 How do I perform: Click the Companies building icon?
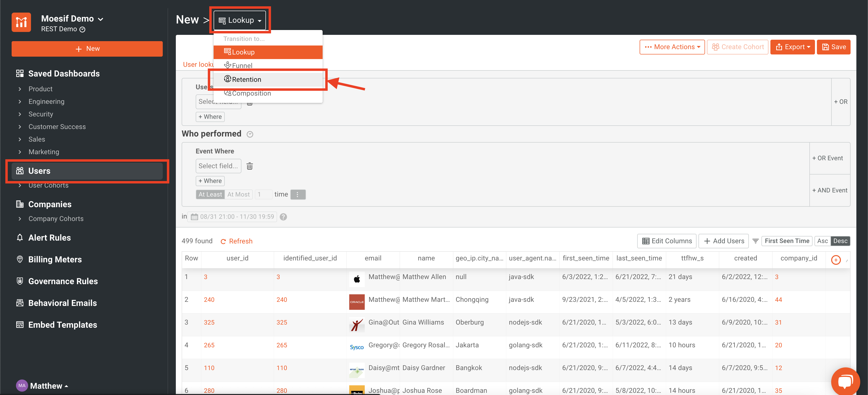pyautogui.click(x=20, y=204)
